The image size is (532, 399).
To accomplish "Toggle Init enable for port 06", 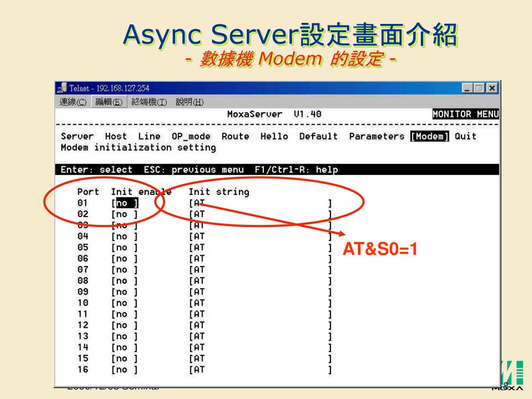I will (x=125, y=259).
